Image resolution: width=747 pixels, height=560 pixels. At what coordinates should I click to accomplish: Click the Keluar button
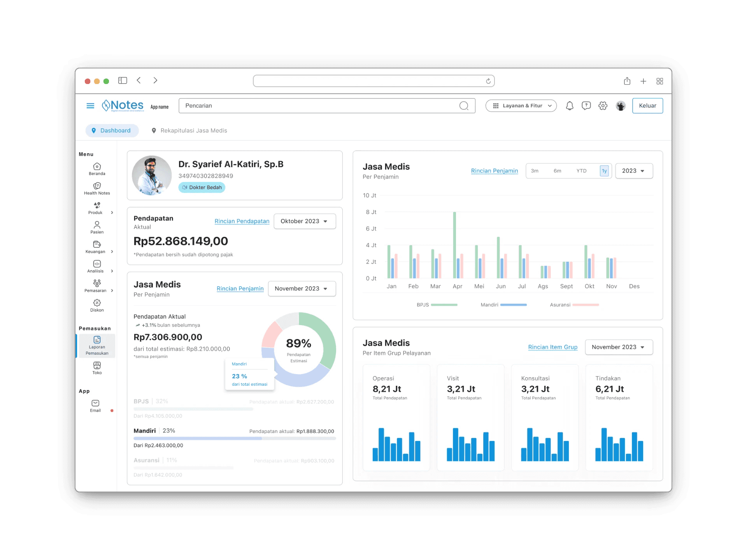647,106
